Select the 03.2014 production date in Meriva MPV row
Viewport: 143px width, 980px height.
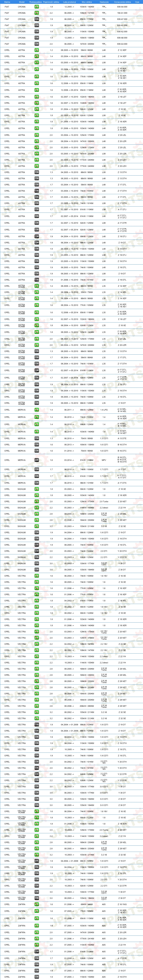[x=69, y=460]
